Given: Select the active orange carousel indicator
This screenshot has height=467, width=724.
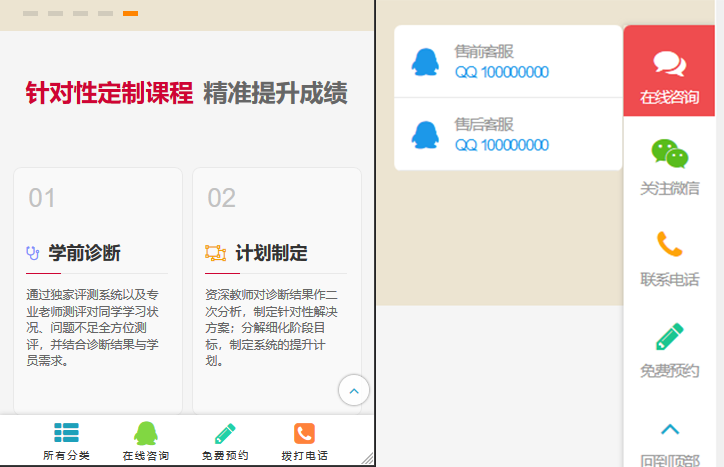Looking at the screenshot, I should [130, 13].
